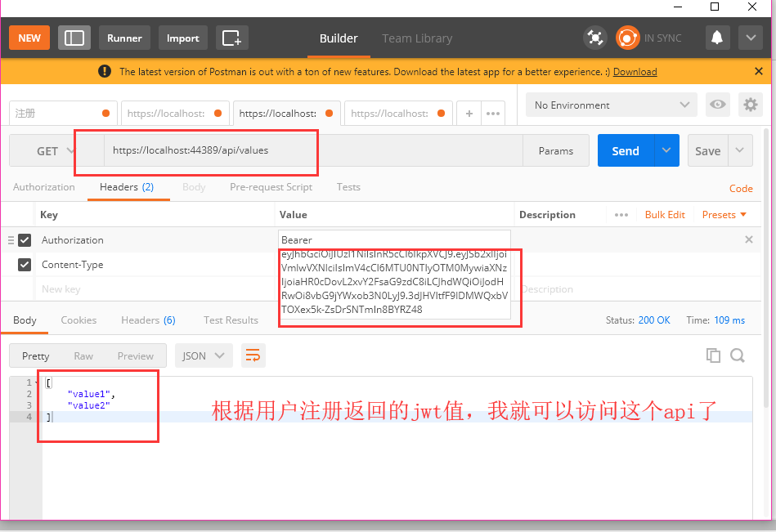The width and height of the screenshot is (776, 532).
Task: Open the response Cookies tab
Action: [78, 320]
